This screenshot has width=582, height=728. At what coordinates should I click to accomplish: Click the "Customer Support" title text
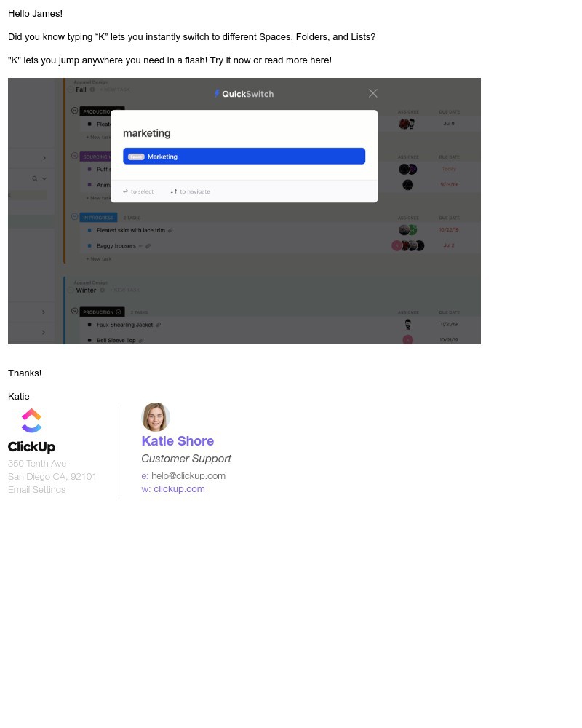186,459
